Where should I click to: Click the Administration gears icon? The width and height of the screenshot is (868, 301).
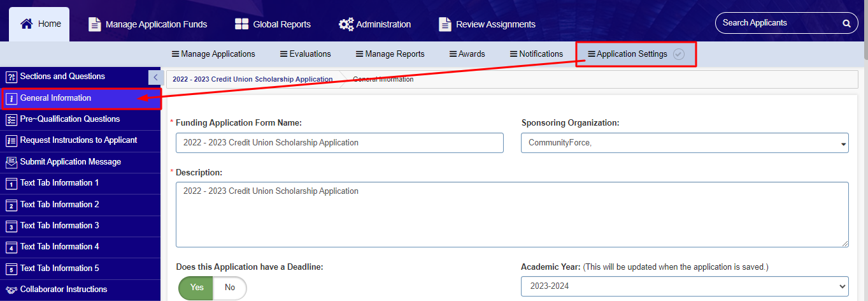346,24
